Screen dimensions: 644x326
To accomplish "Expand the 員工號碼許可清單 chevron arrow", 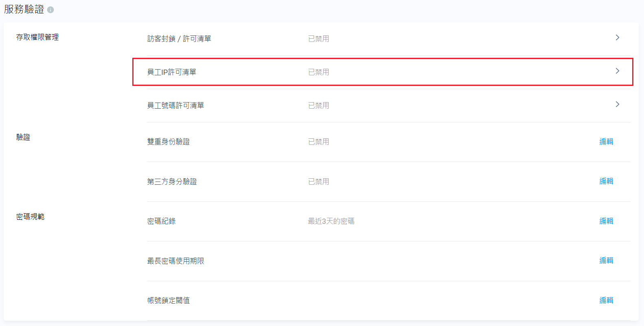I will tap(617, 105).
